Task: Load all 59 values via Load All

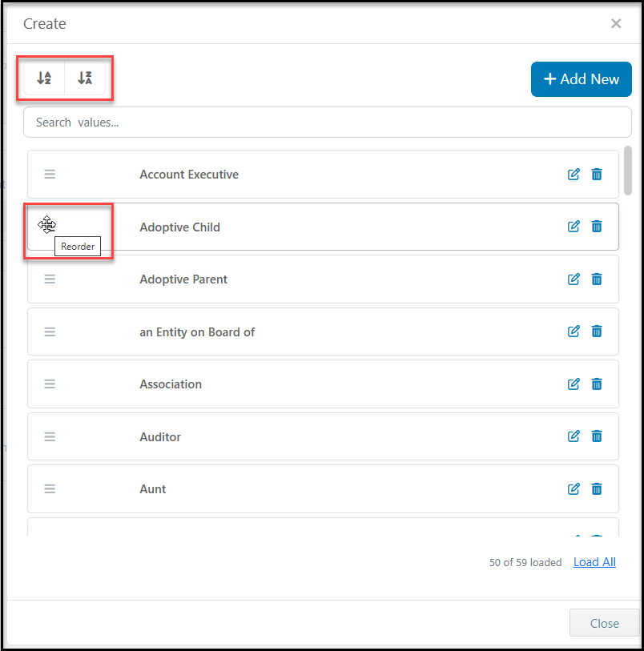Action: click(594, 562)
